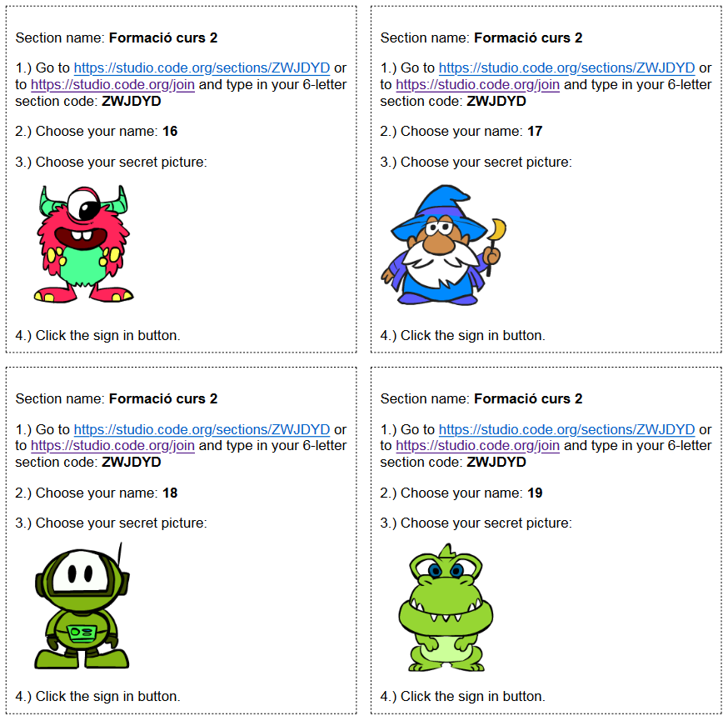Click the red one-eyed monster picture

[83, 244]
